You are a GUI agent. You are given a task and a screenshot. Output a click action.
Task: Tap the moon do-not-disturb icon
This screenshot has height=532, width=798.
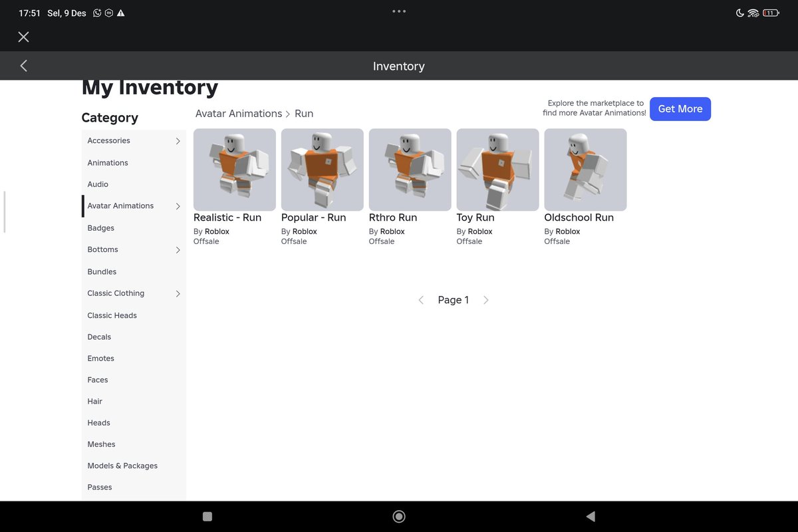(x=740, y=13)
